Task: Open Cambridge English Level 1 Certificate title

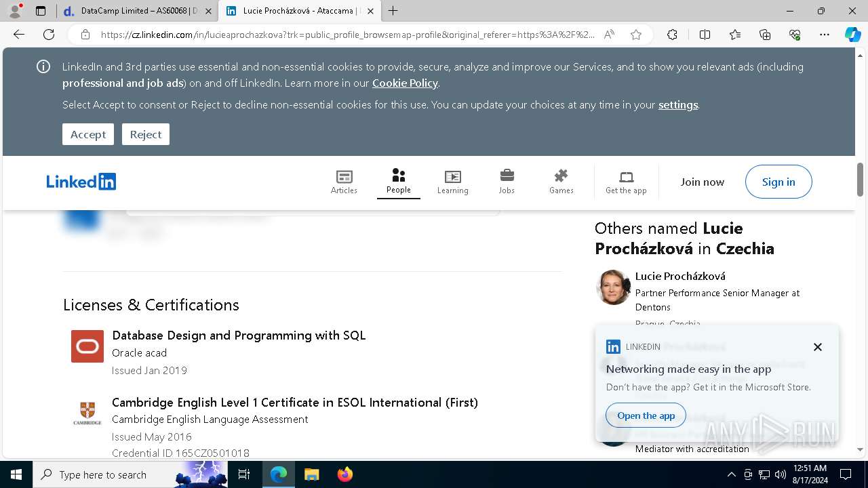Action: (x=295, y=403)
